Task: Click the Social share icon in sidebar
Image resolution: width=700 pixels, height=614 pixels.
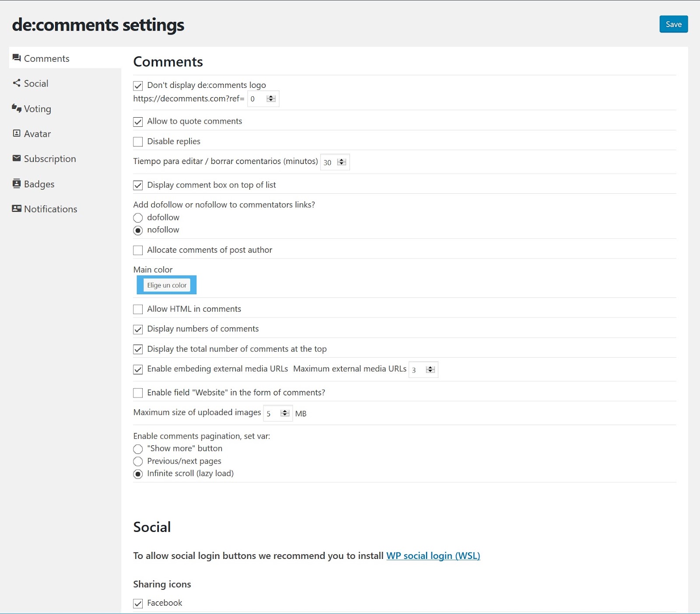Action: (17, 83)
